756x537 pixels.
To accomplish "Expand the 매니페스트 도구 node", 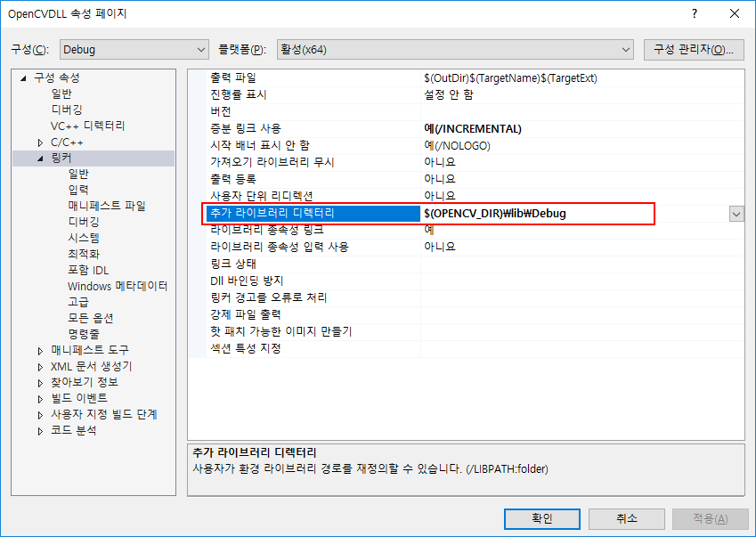I will (x=40, y=351).
